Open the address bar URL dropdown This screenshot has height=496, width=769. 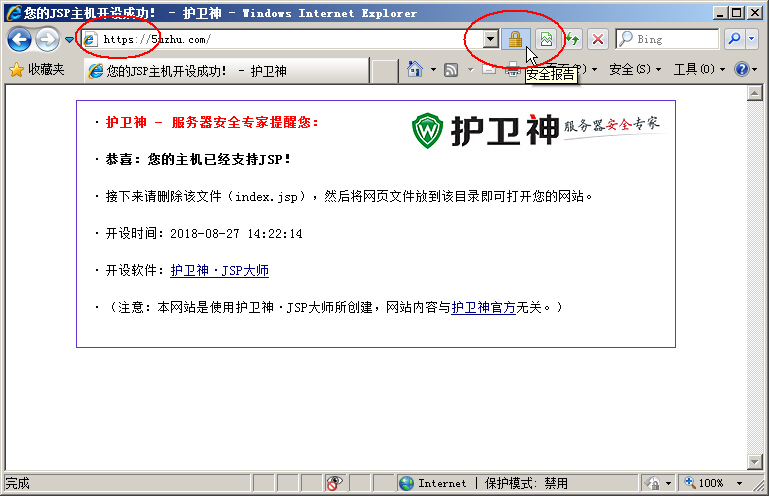(490, 39)
